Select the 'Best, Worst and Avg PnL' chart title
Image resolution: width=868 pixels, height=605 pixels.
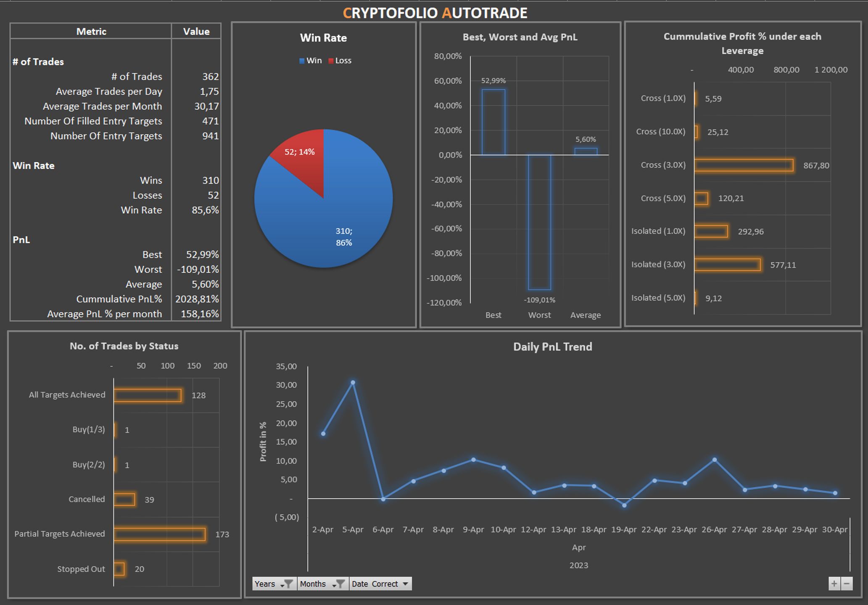pos(520,37)
